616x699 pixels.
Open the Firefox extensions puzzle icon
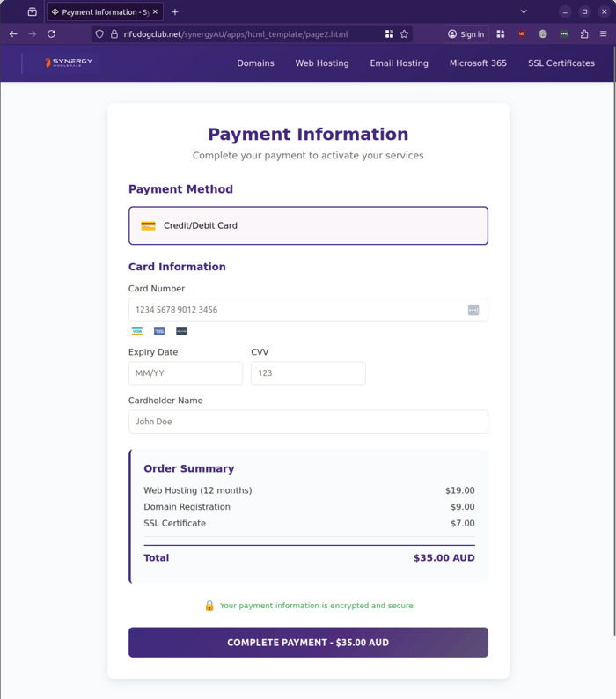pos(584,34)
